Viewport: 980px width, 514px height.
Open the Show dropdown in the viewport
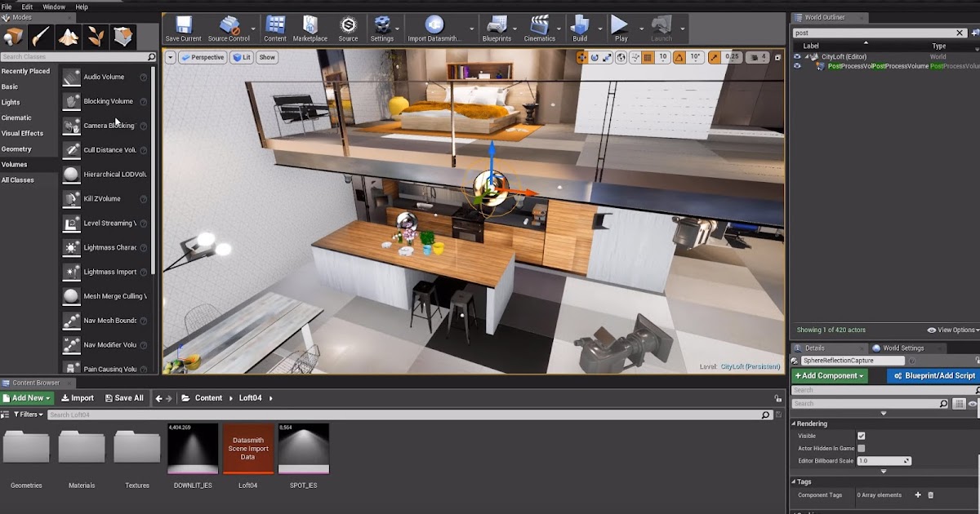pyautogui.click(x=266, y=57)
